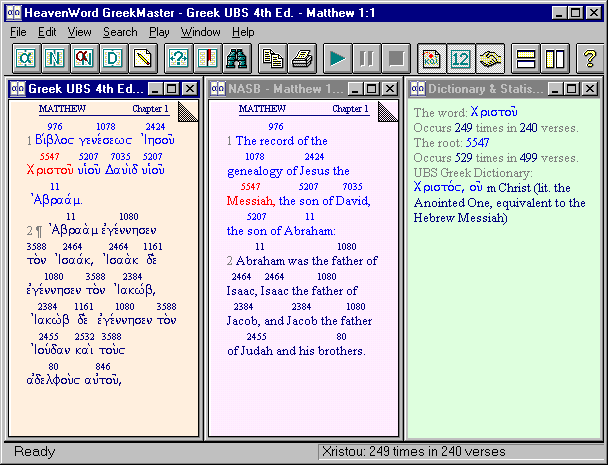This screenshot has height=465, width=608.
Task: Open the File menu
Action: pos(18,32)
